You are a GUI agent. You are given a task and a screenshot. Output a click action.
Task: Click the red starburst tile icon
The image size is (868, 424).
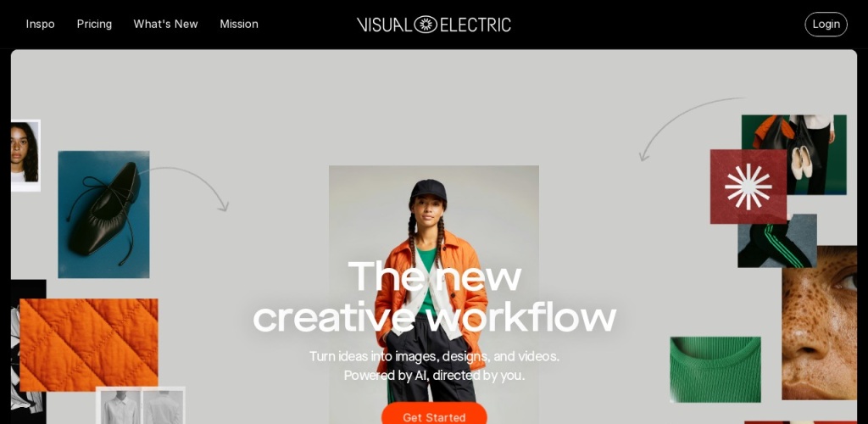(x=748, y=187)
